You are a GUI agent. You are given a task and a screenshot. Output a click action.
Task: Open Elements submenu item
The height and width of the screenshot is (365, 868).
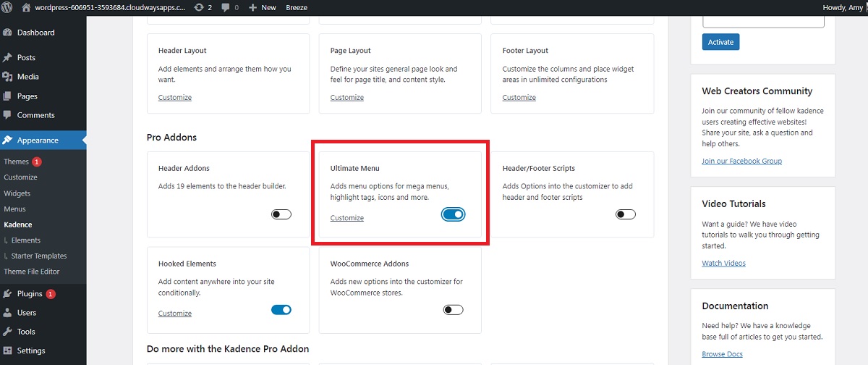25,240
